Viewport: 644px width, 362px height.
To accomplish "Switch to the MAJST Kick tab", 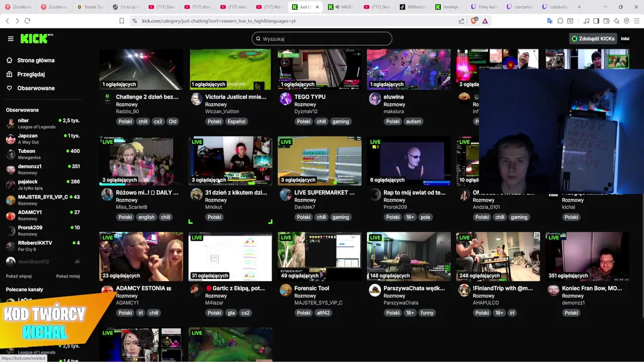I will pos(342,7).
